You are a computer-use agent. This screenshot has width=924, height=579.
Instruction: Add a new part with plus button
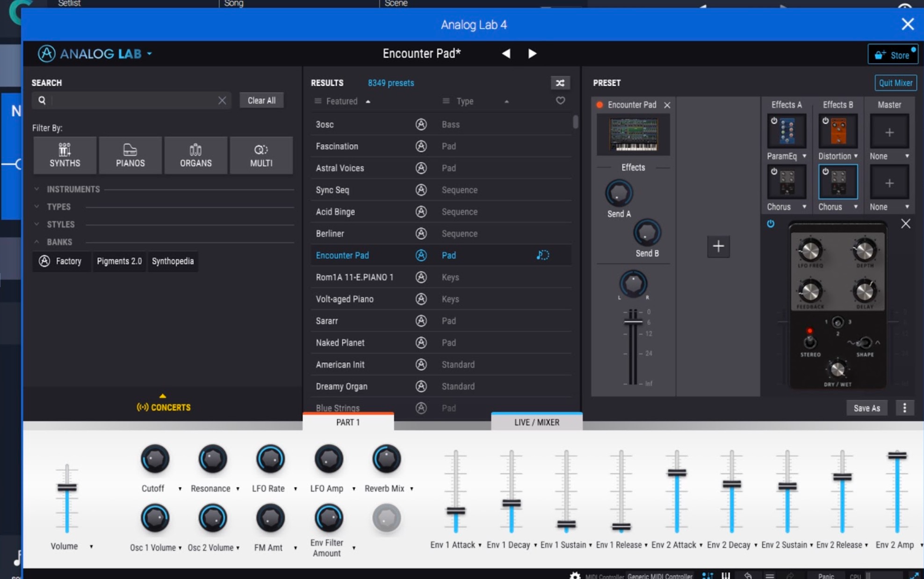coord(718,246)
